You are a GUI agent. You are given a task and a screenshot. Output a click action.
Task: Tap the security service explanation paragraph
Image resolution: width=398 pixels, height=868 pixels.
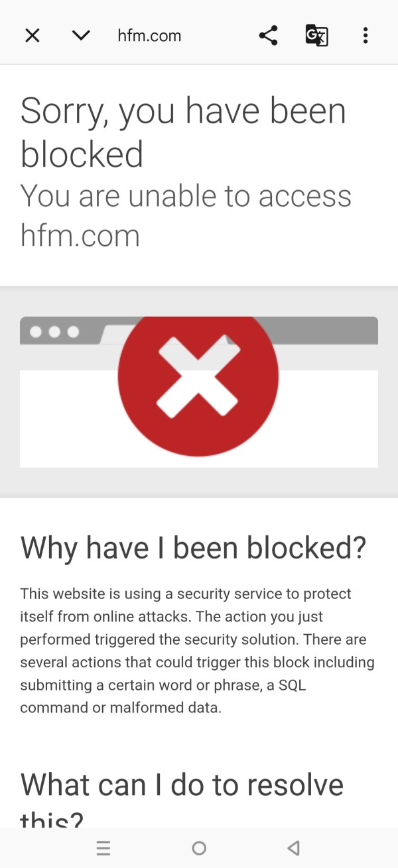click(x=197, y=651)
